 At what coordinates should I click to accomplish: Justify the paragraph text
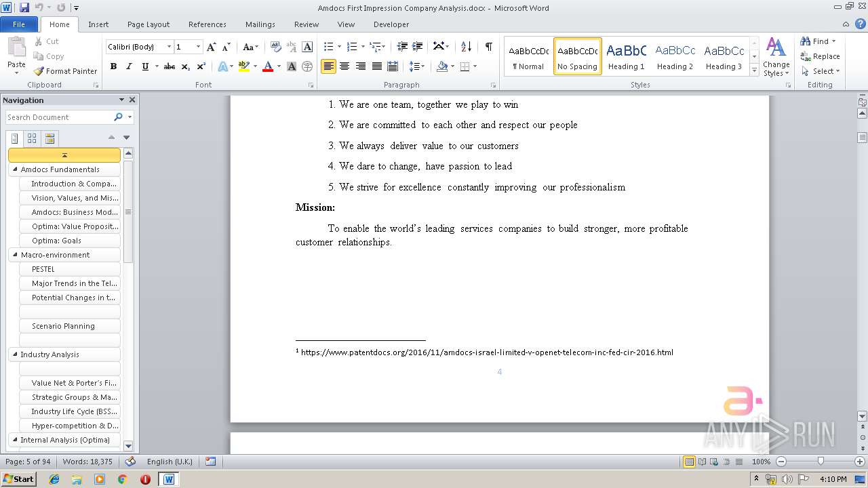(376, 66)
